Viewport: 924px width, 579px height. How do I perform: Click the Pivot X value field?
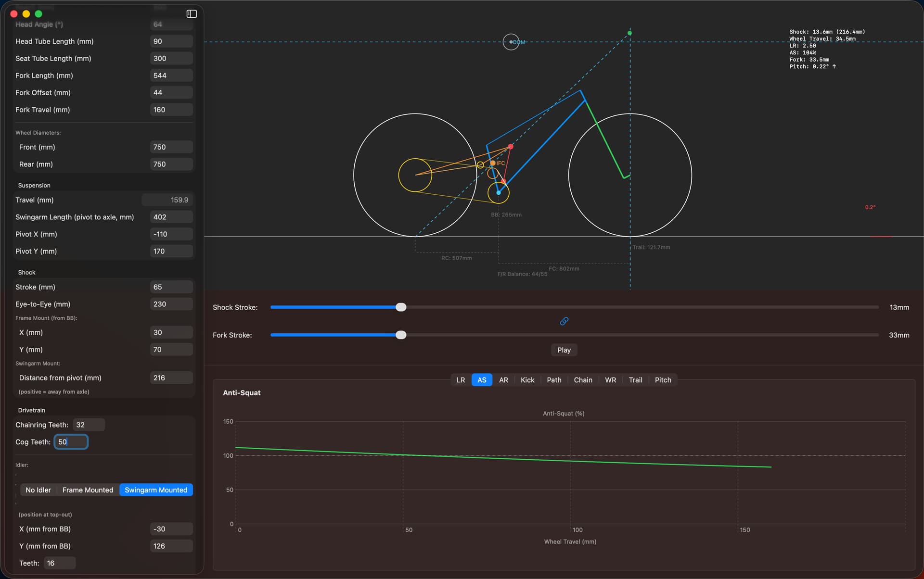[x=171, y=234]
